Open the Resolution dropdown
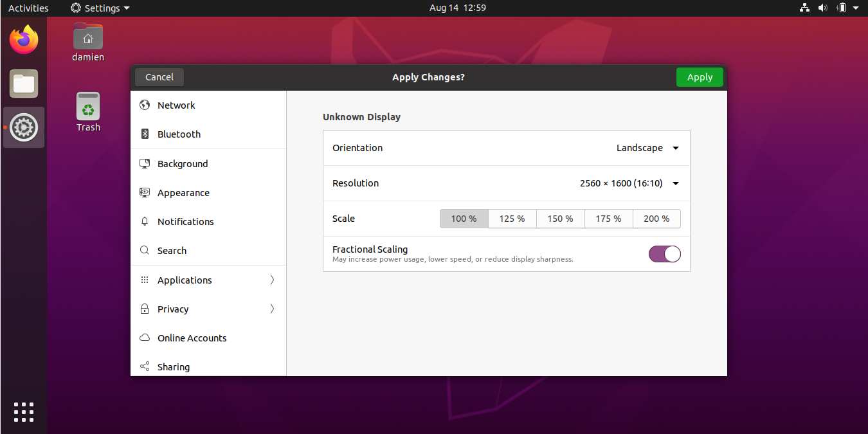The height and width of the screenshot is (434, 868). coord(628,183)
